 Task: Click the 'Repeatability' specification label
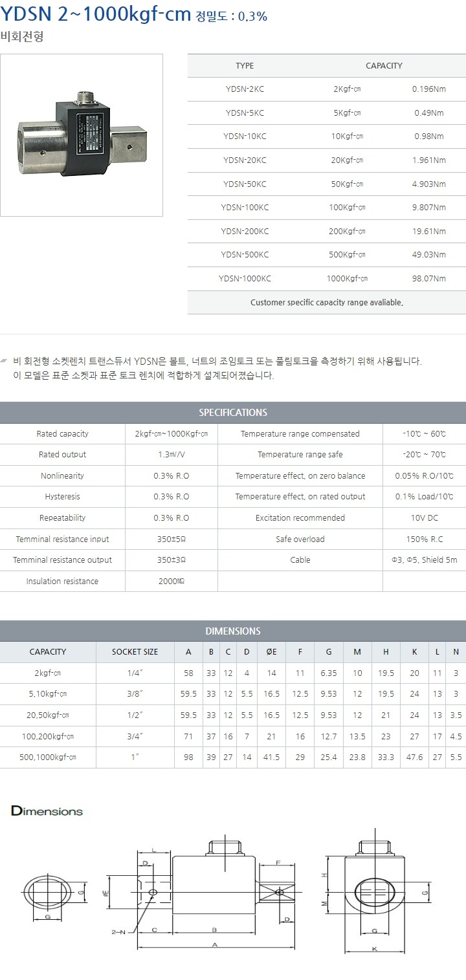point(62,517)
